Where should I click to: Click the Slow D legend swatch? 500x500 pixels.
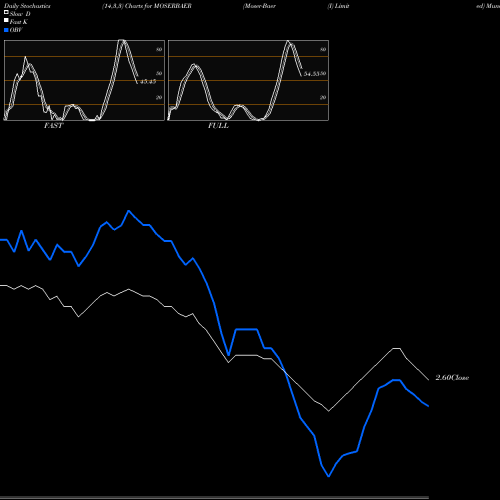[6, 12]
